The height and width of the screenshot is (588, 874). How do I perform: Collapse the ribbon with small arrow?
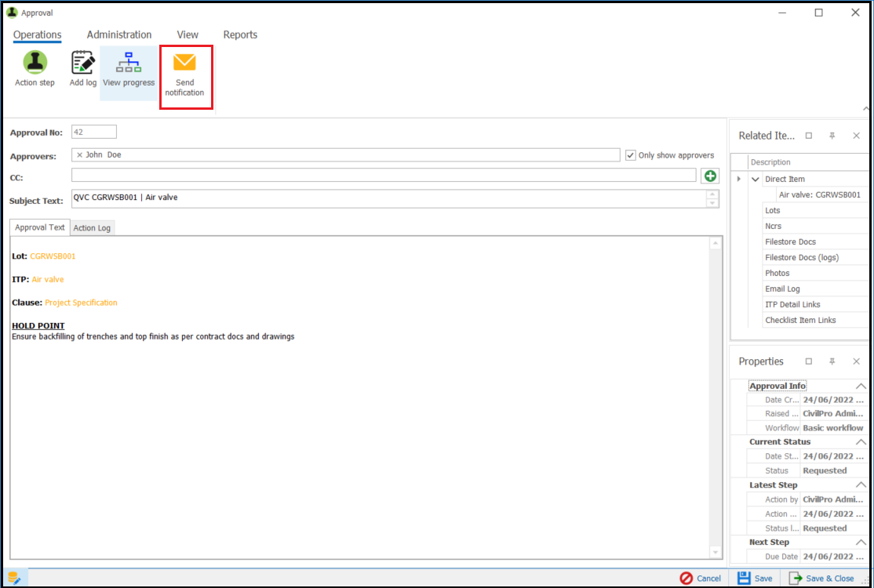pos(866,108)
